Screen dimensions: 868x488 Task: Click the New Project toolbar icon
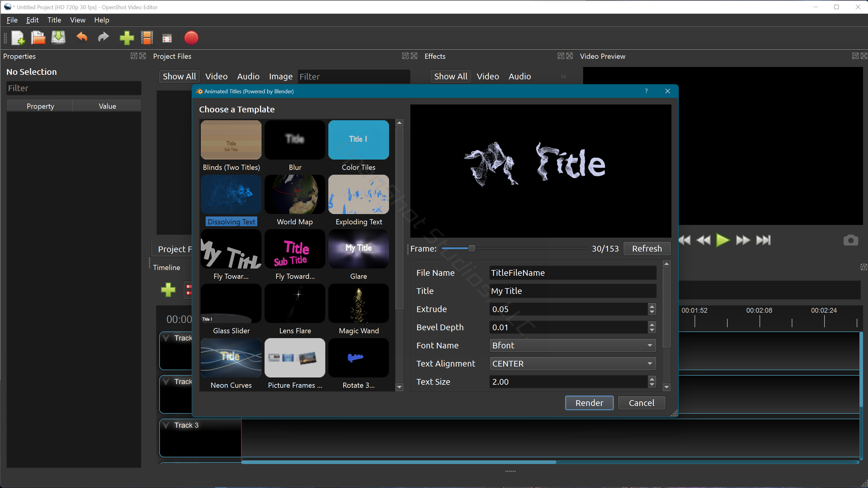(18, 38)
